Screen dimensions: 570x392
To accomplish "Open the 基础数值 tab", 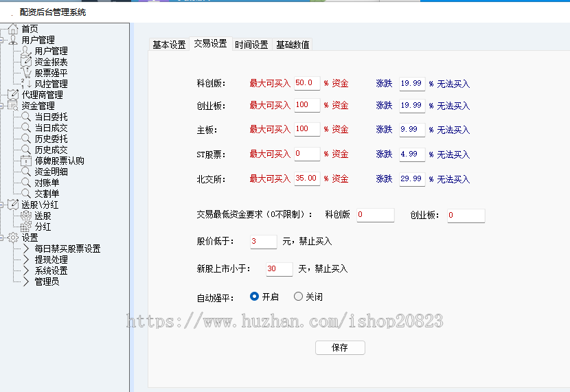I will [x=293, y=45].
